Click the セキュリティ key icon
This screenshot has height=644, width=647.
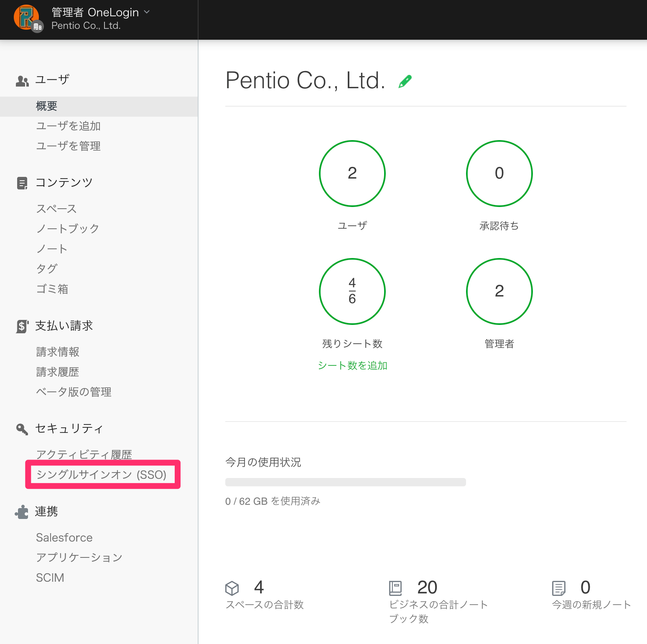(22, 429)
